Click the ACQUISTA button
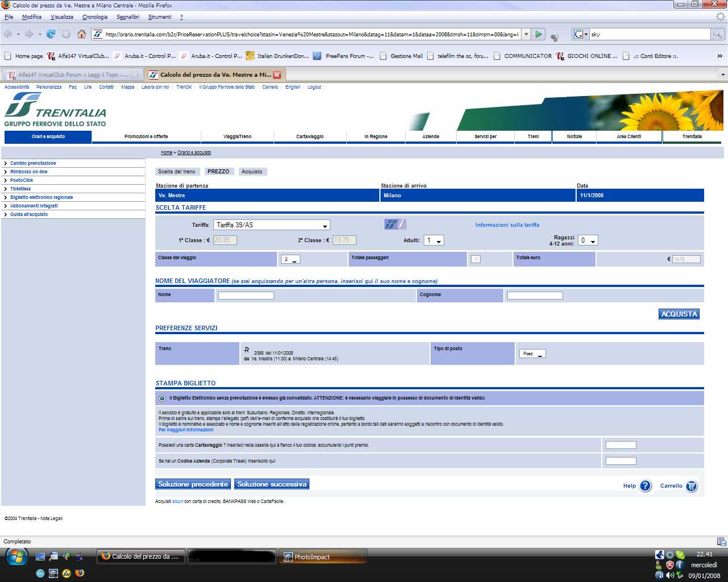Viewport: 728px width, 582px height. [679, 314]
